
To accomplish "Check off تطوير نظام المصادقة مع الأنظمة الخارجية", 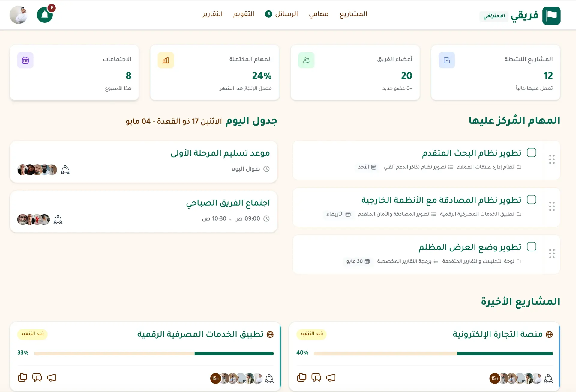I will 532,200.
